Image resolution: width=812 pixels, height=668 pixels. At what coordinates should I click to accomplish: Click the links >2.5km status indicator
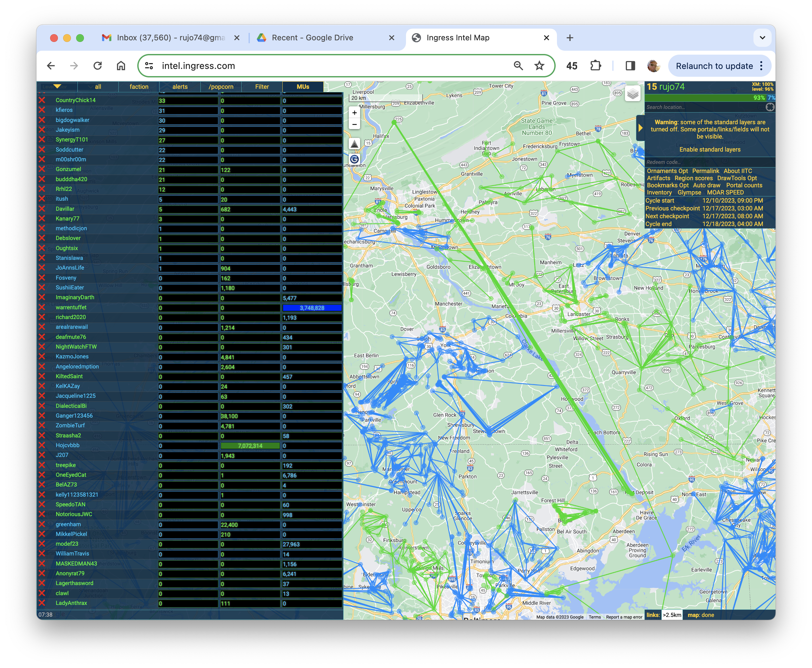(664, 615)
